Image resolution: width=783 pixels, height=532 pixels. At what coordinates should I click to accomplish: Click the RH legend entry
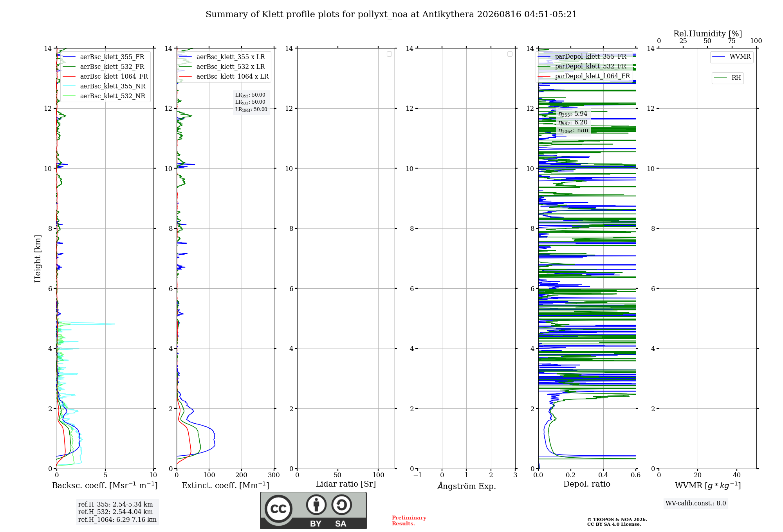point(727,78)
